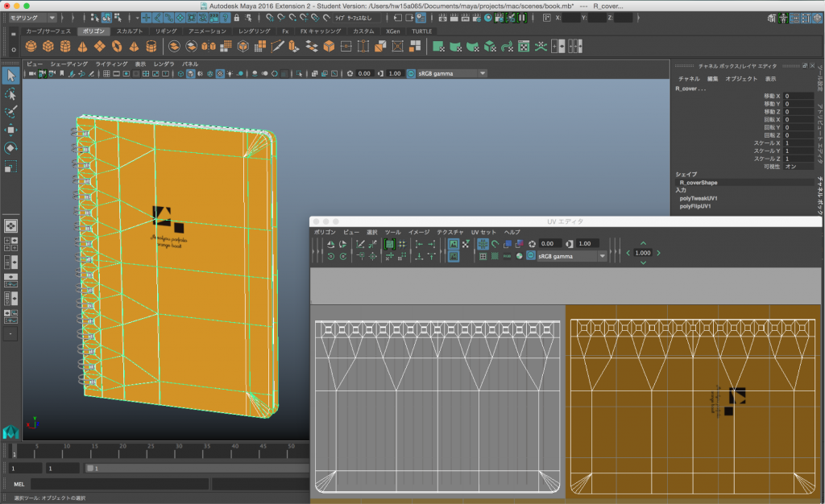Toggle viewport grid display icon

pos(106,73)
